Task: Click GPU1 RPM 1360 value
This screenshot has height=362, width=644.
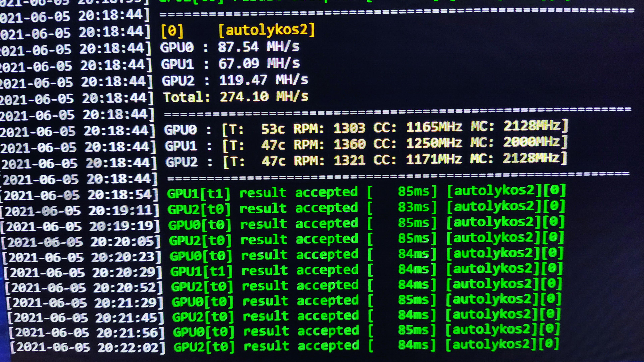Action: (350, 144)
